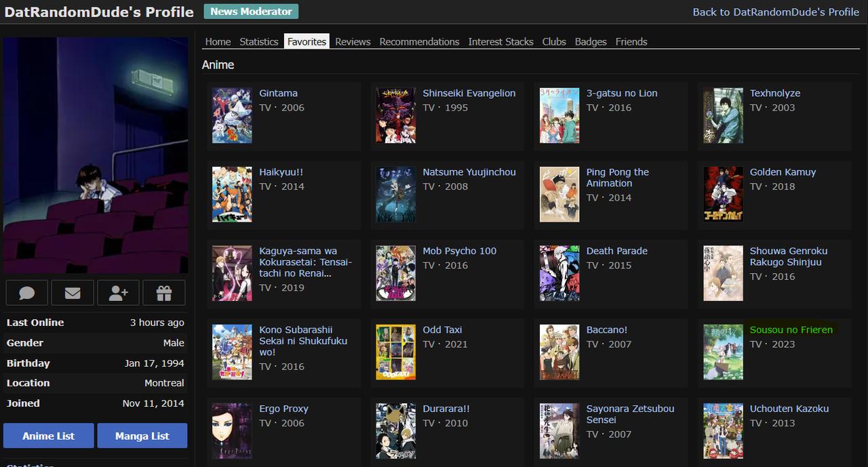Open the comment speech bubble icon
This screenshot has width=868, height=467.
(x=27, y=293)
